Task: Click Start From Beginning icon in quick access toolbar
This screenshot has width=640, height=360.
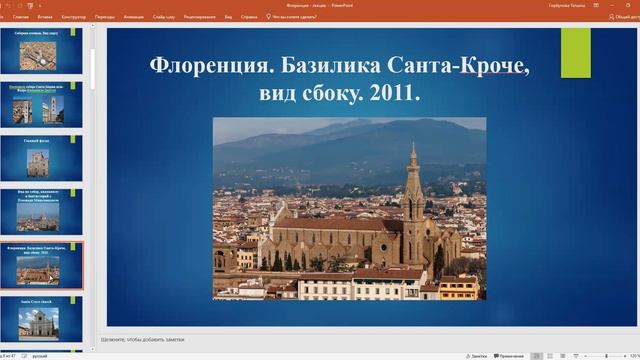Action: tap(30, 6)
